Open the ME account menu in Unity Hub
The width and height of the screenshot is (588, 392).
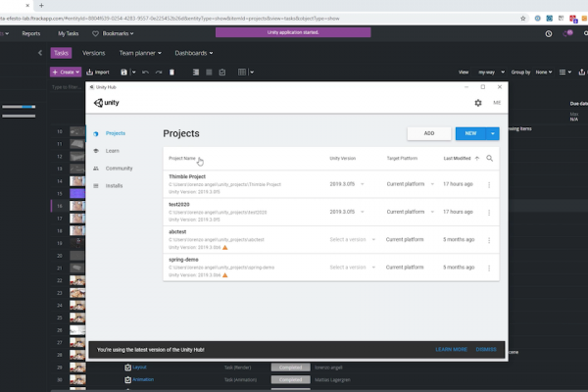point(497,103)
